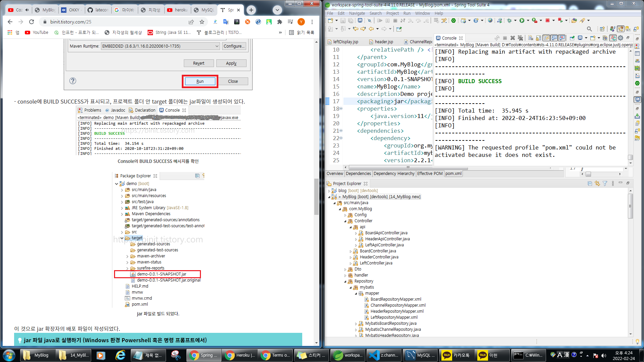Click the Search magnifier icon in toolbar
644x362 pixels.
coord(589,29)
